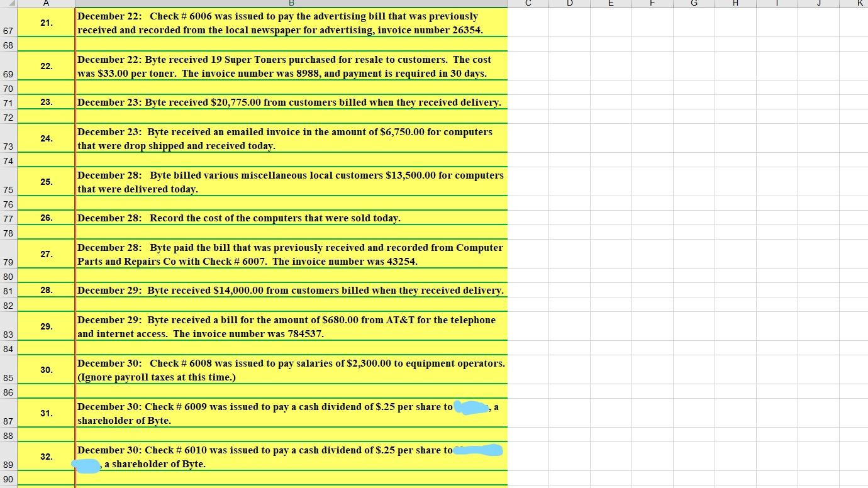Click the empty cell in column D beside row 71
This screenshot has height=488, width=868.
[x=569, y=103]
